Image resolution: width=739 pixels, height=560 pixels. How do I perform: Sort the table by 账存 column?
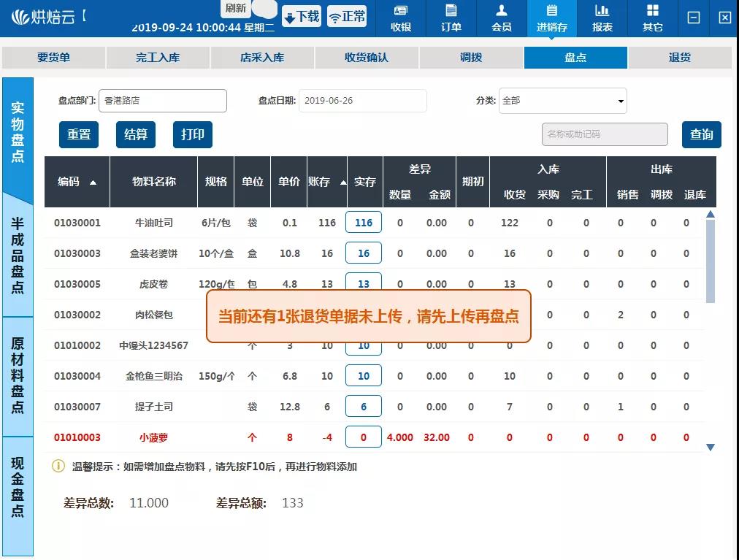324,182
